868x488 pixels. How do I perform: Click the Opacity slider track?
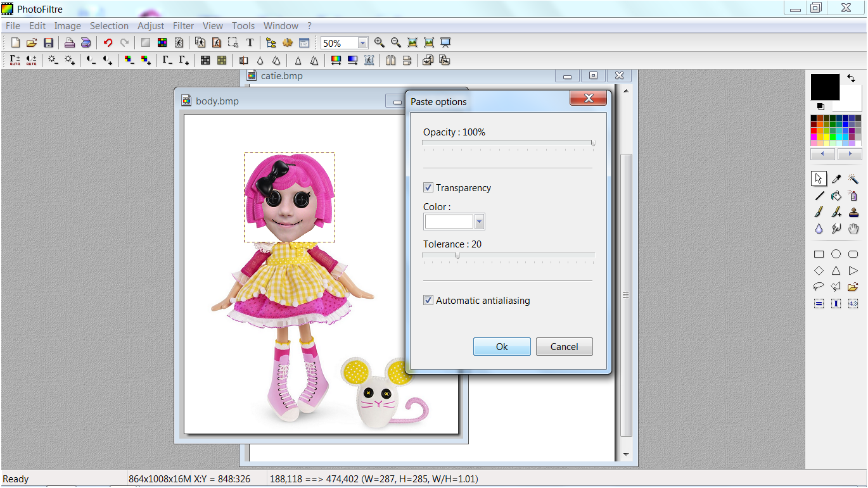point(507,143)
